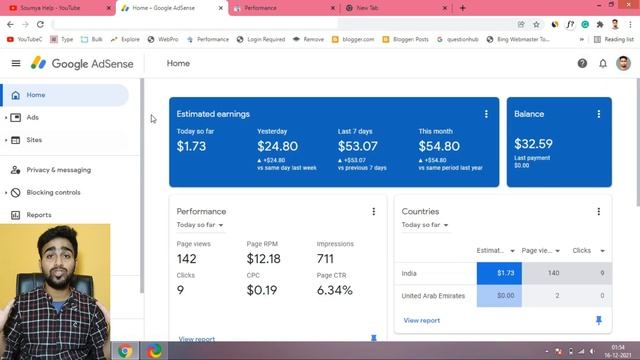Open the notifications bell
The width and height of the screenshot is (640, 360).
click(603, 63)
